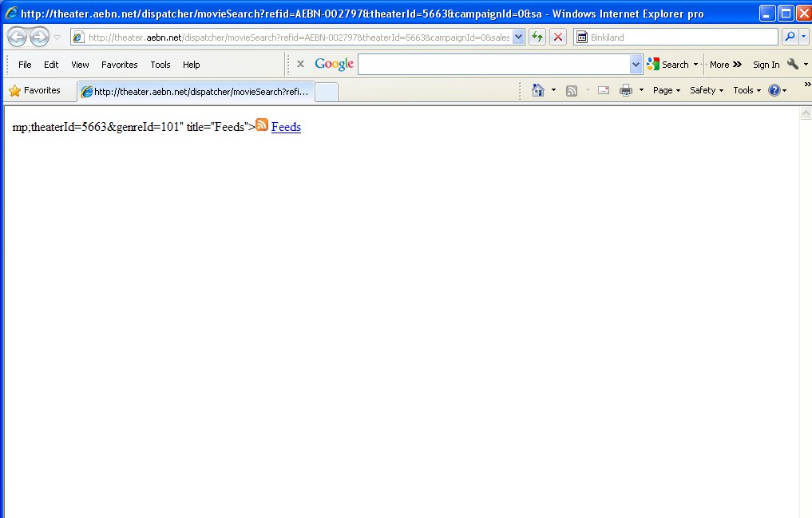Expand the address bar URL history dropdown
The image size is (812, 518).
(518, 38)
